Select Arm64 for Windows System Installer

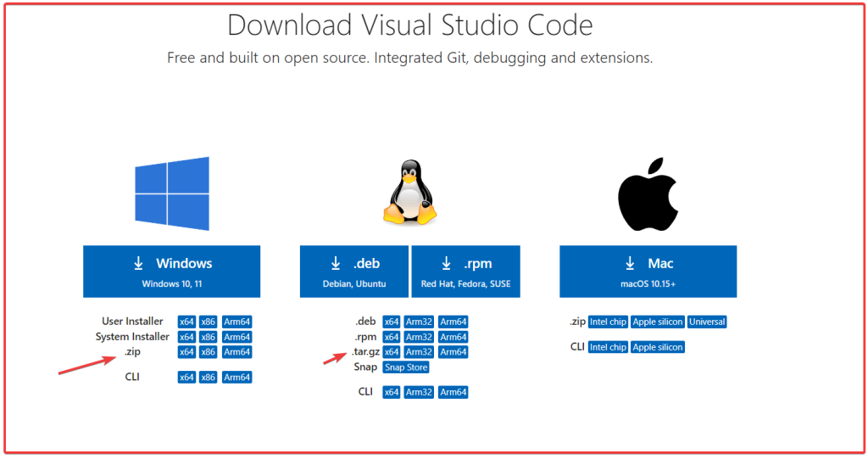point(237,337)
